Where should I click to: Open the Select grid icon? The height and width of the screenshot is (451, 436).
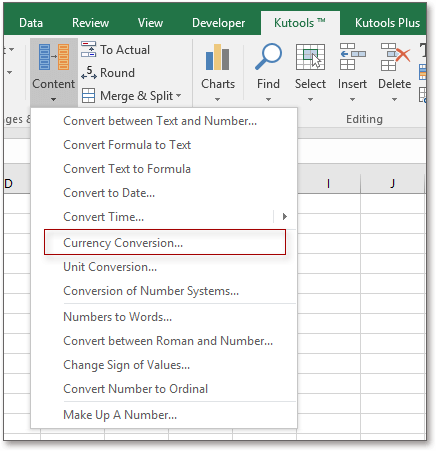pyautogui.click(x=310, y=57)
